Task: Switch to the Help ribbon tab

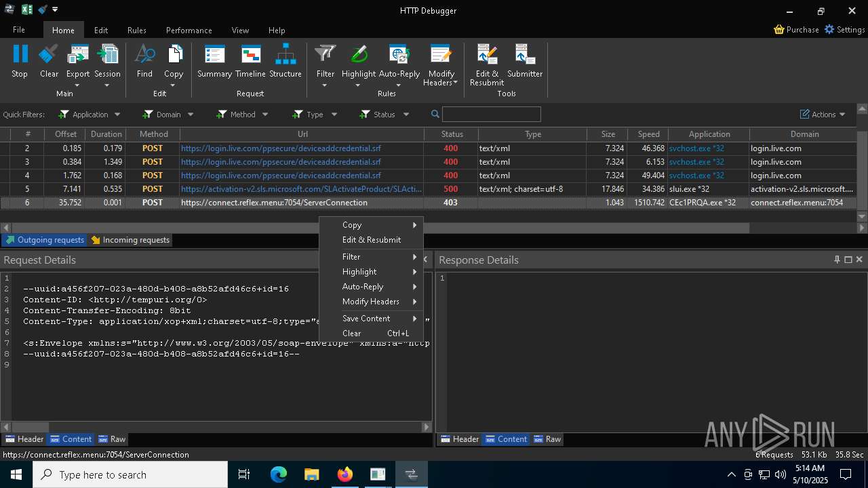Action: 277,30
